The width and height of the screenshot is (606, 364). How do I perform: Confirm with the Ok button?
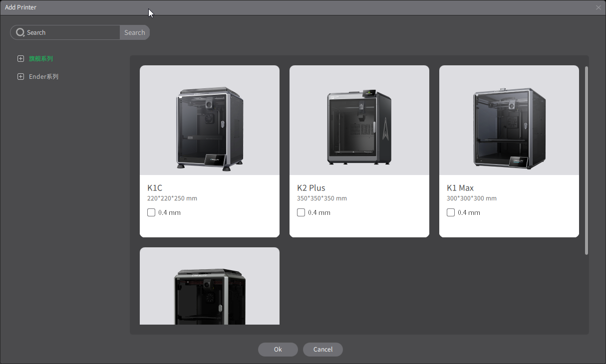click(278, 350)
